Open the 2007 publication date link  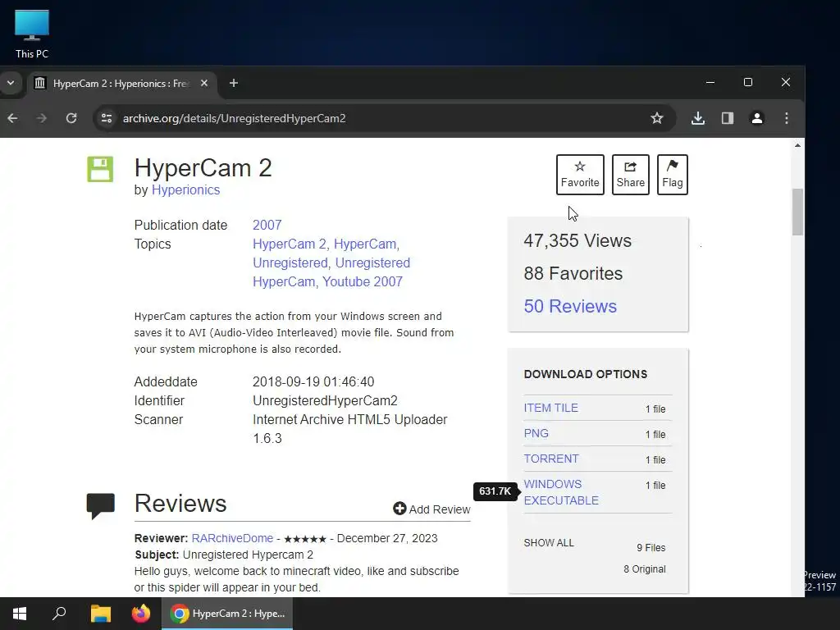pos(267,225)
